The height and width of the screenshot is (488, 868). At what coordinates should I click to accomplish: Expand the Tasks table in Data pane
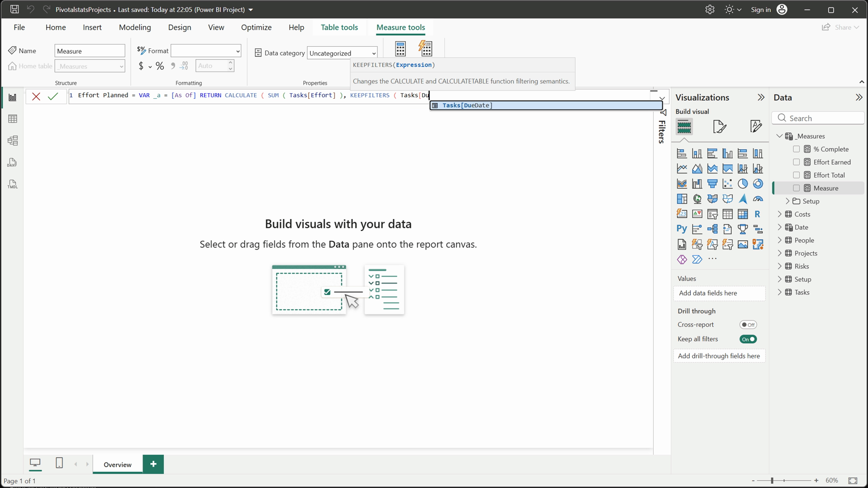click(780, 292)
